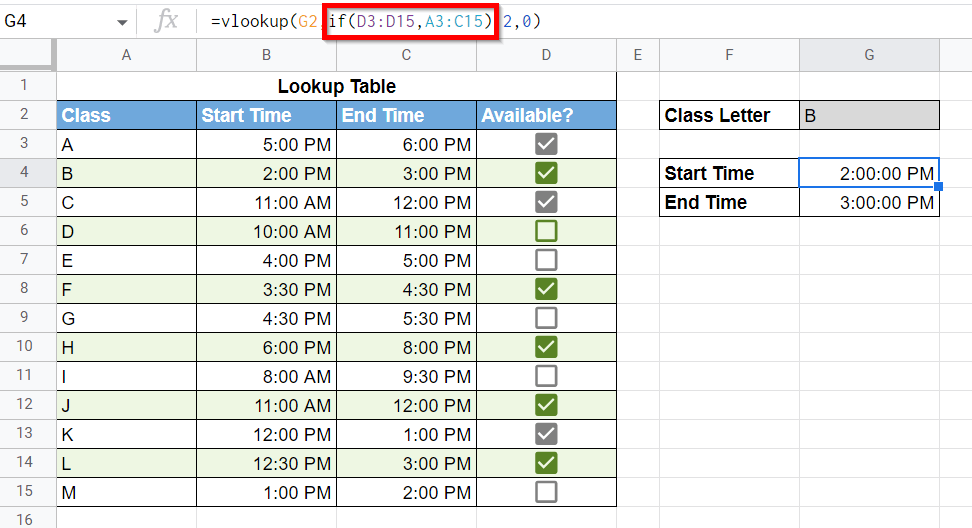Select the 3:30 PM start time cell

tap(267, 289)
